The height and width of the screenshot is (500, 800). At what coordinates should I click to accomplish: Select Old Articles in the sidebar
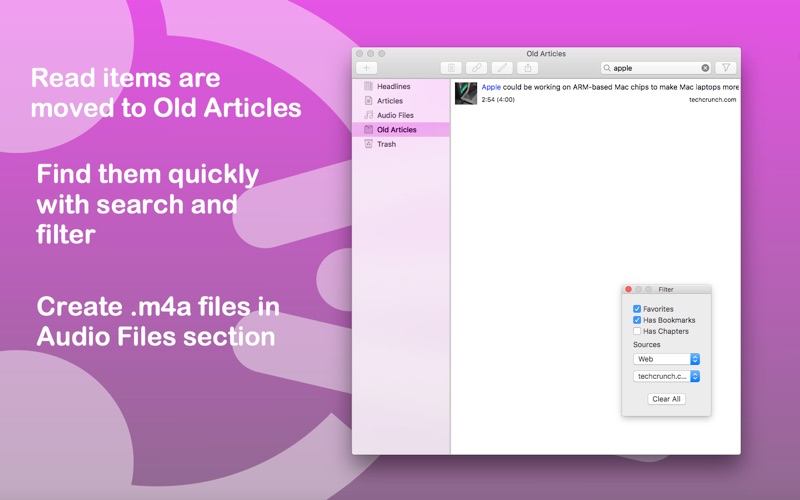[x=401, y=130]
